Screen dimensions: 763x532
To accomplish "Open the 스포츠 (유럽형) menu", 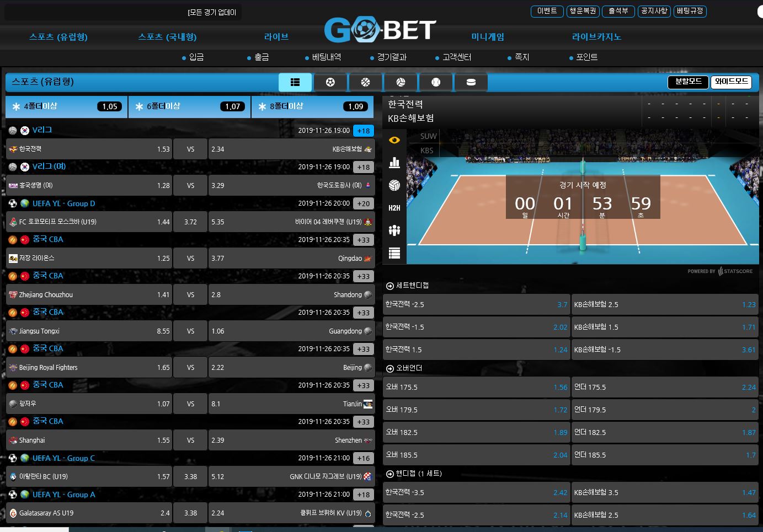I will pos(58,37).
